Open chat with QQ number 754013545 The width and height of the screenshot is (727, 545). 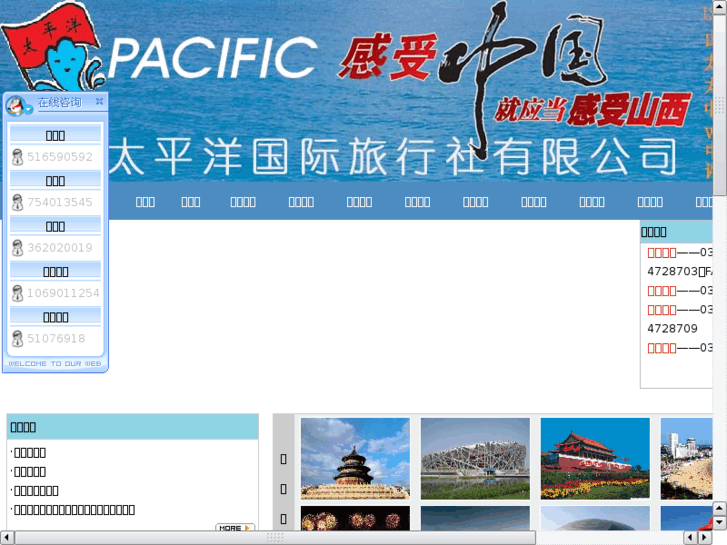tap(60, 202)
